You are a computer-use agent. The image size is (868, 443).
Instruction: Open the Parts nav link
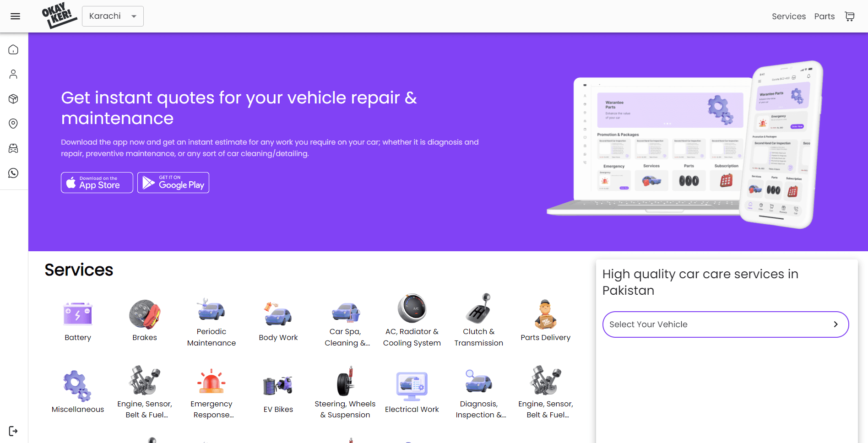(x=824, y=16)
